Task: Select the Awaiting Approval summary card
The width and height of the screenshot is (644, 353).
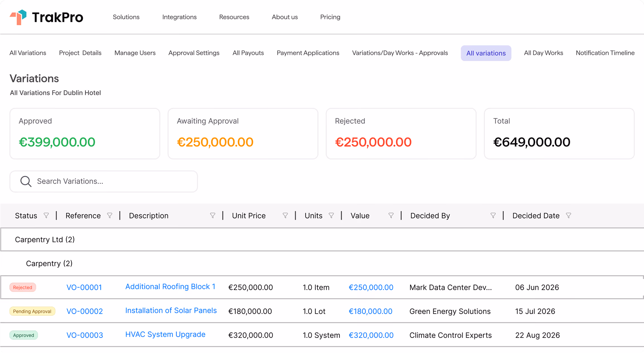Action: [x=243, y=134]
